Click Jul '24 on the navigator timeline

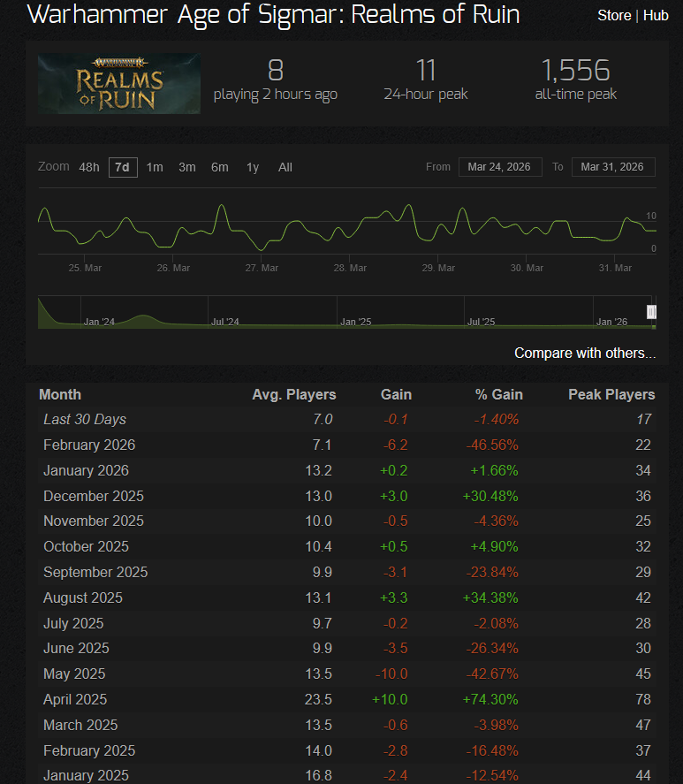pyautogui.click(x=224, y=322)
